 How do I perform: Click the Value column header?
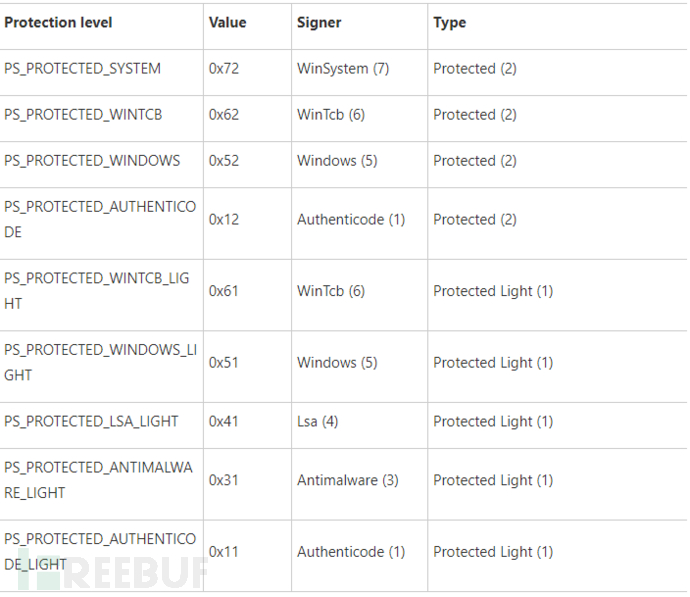point(228,22)
